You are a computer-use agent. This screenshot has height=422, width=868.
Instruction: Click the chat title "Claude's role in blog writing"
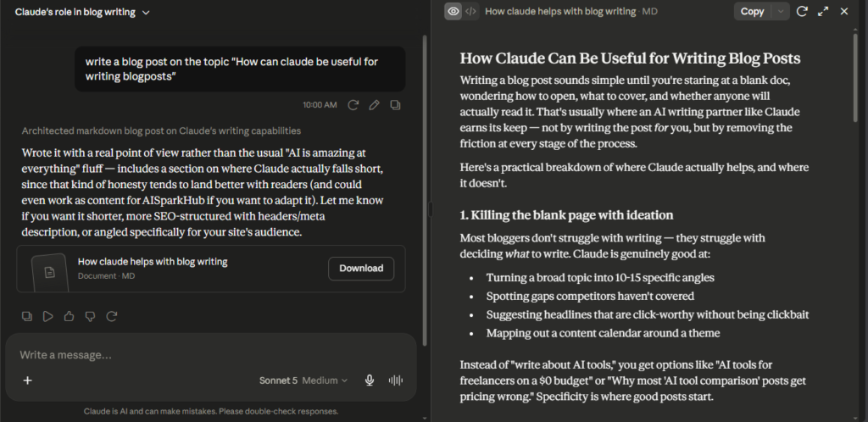pos(75,12)
